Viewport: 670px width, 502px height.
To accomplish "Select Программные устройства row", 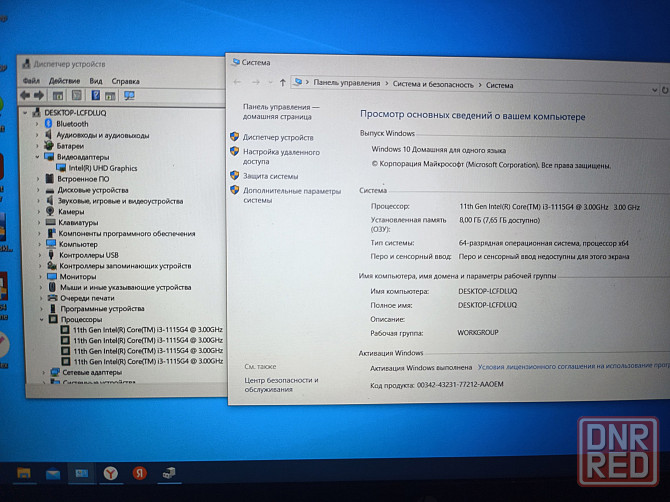I will click(103, 308).
